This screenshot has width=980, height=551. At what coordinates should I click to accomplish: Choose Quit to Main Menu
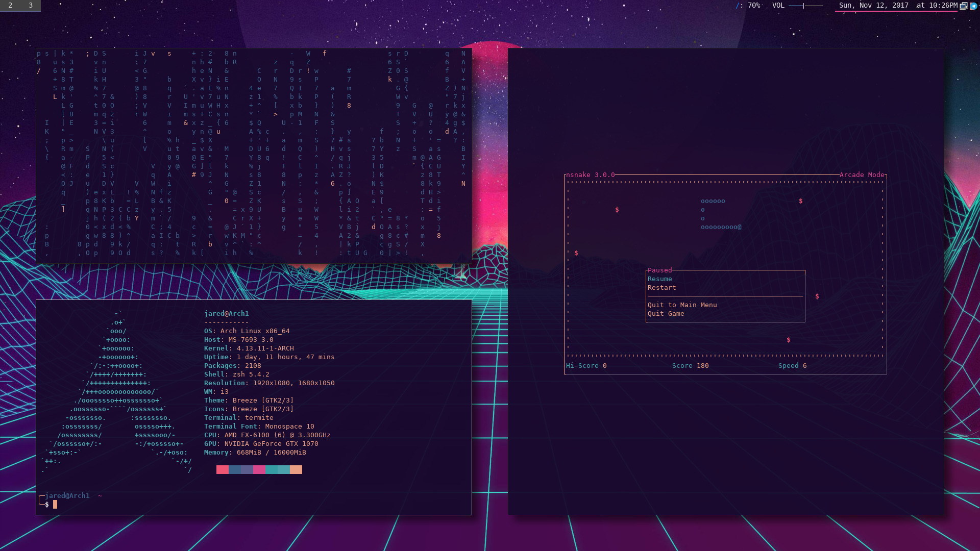(x=682, y=305)
